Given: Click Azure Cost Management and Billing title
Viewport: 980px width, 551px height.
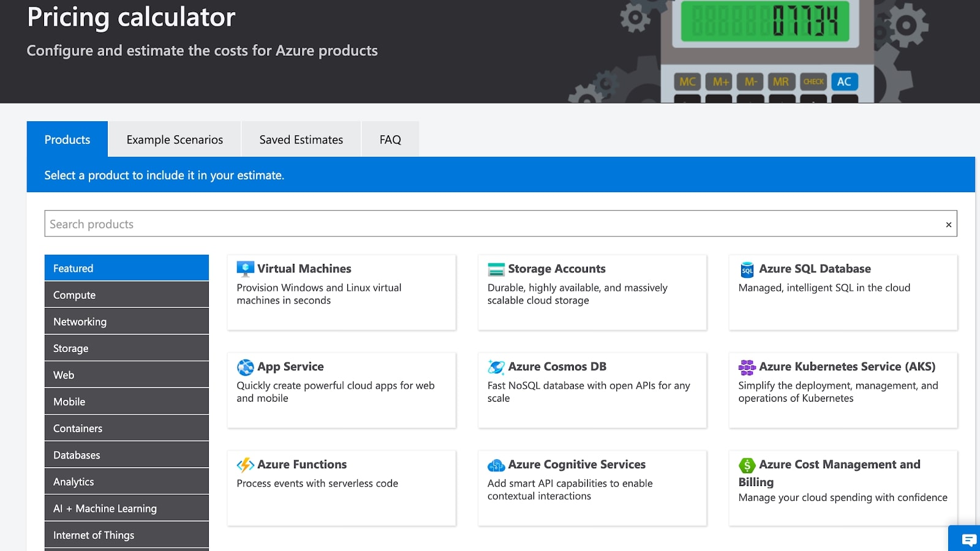Looking at the screenshot, I should click(830, 473).
